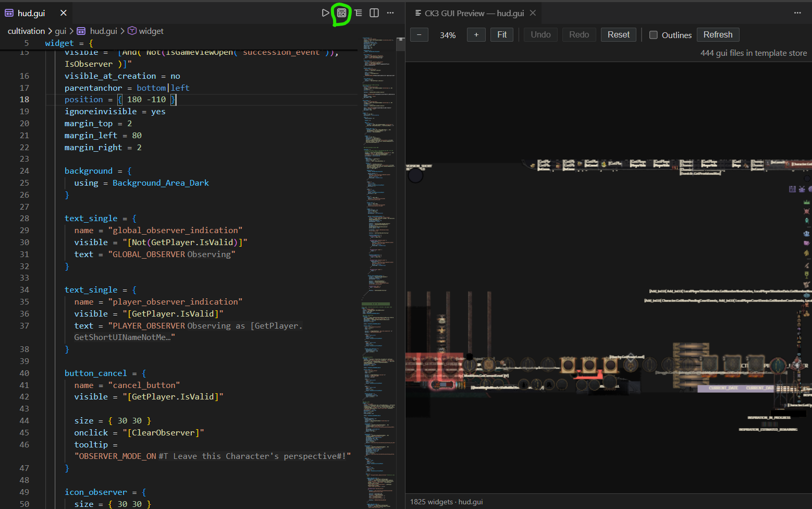Viewport: 812px width, 509px height.
Task: Zoom in with the plus button
Action: coord(476,35)
